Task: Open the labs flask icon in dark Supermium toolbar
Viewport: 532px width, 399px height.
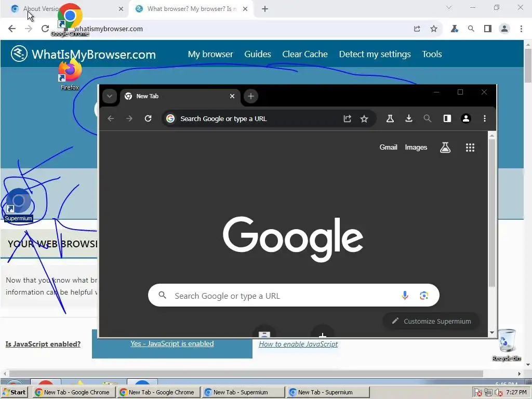Action: click(390, 118)
